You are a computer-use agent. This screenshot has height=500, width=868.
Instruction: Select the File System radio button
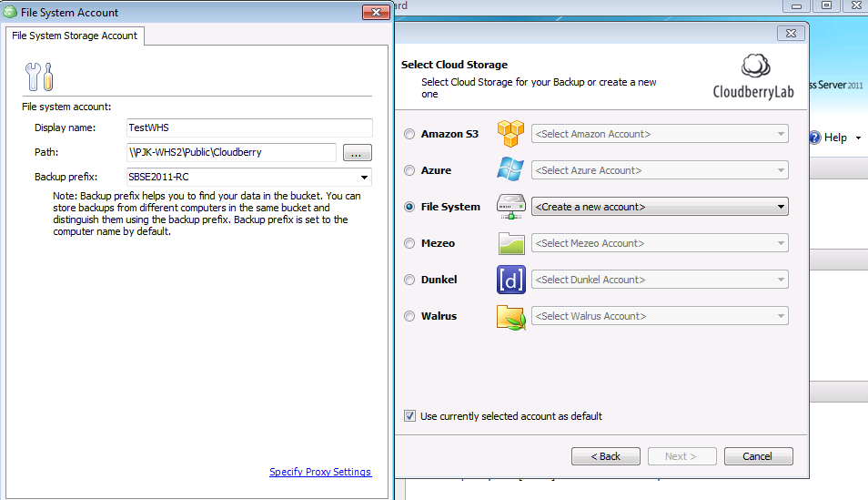409,207
